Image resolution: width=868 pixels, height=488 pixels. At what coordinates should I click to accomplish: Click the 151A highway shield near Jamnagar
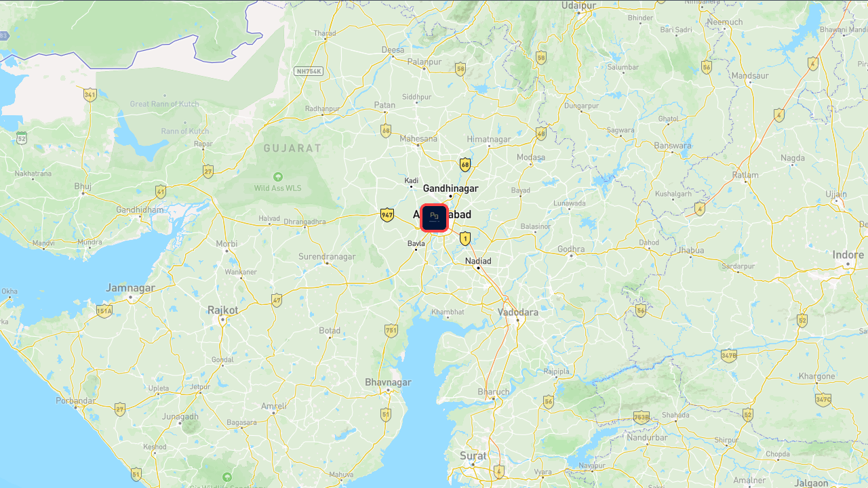point(104,311)
